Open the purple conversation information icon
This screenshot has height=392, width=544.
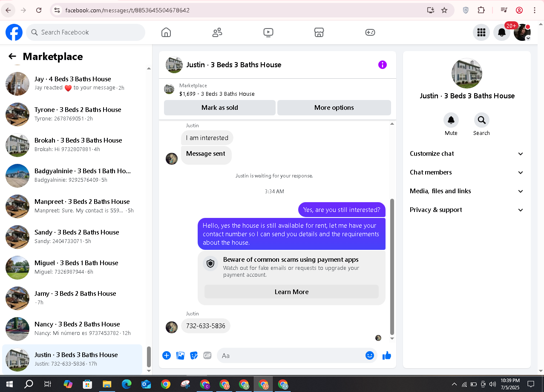(x=383, y=65)
